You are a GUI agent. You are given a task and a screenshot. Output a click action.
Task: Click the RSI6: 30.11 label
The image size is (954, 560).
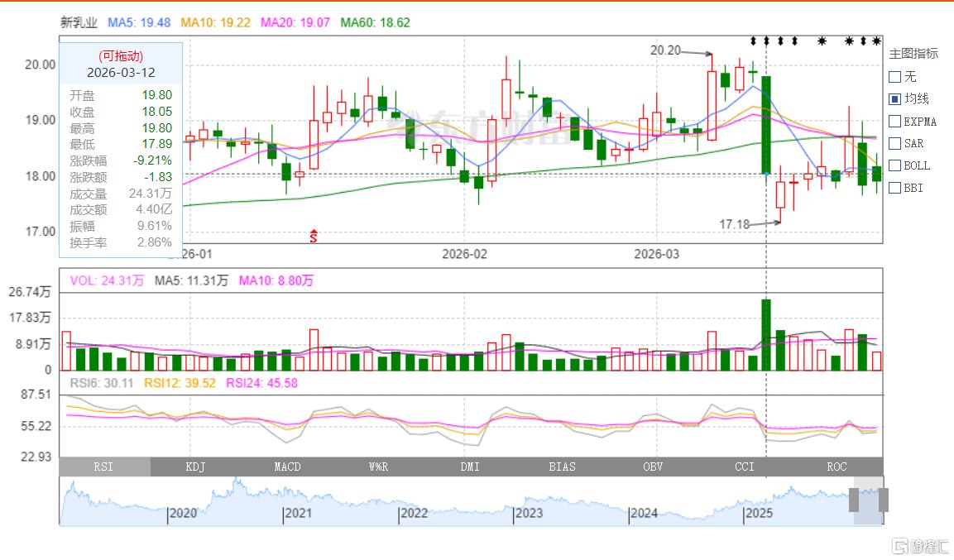(101, 383)
